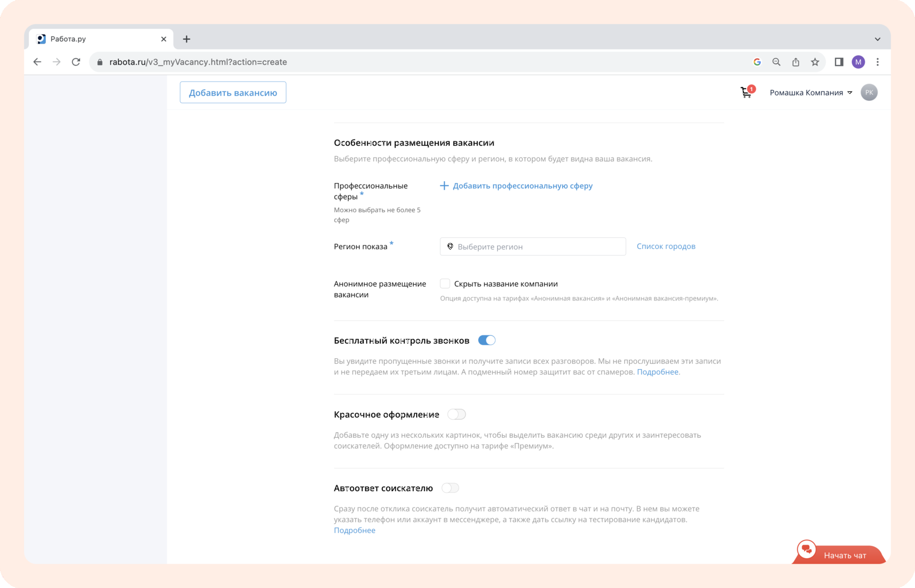Expand the Ромашка Компания account dropdown
This screenshot has height=588, width=915.
click(810, 93)
